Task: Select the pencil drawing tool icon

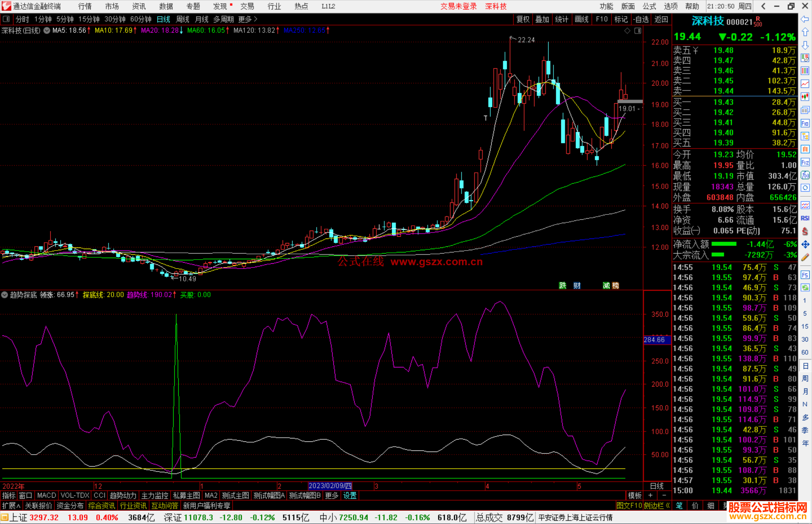Action: point(805,257)
